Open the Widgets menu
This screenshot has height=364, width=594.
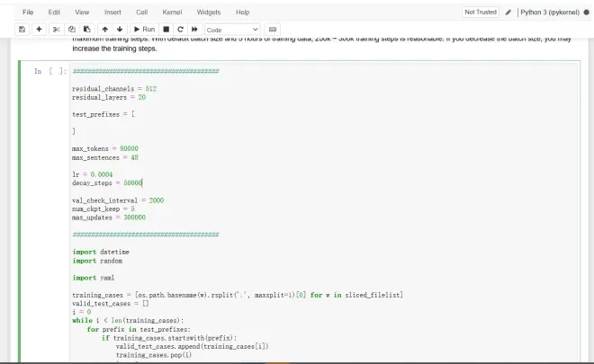pyautogui.click(x=209, y=12)
